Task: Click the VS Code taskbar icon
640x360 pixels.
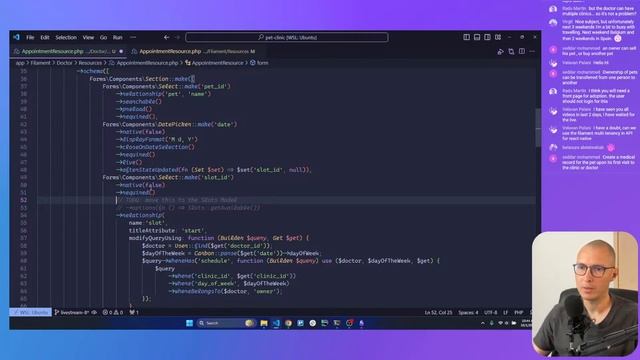Action: point(276,323)
